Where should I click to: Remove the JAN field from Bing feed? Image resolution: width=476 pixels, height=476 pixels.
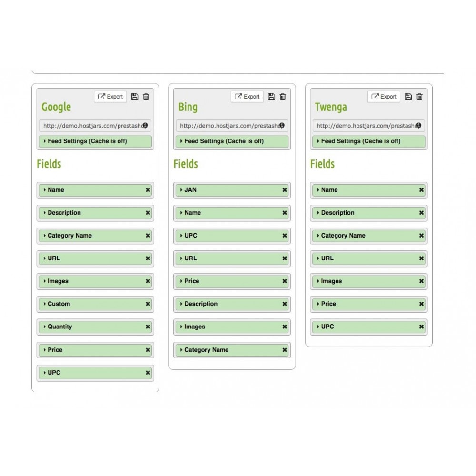(285, 190)
